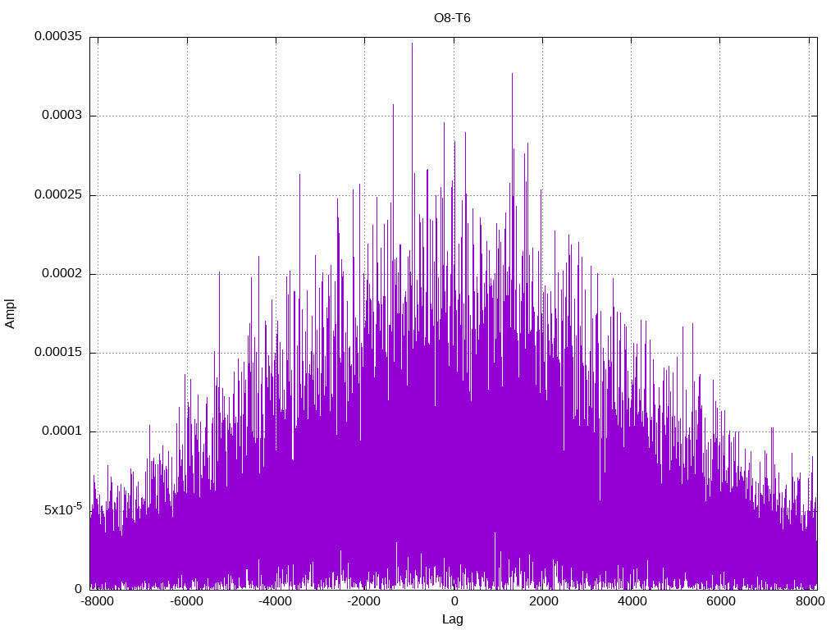Click the 0.00035 y-axis tick label

pos(58,36)
